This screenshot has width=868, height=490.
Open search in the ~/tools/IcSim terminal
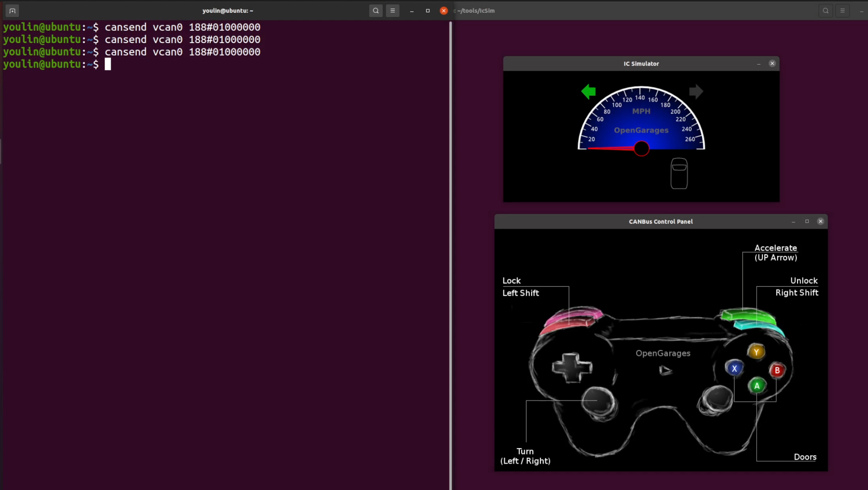point(826,11)
